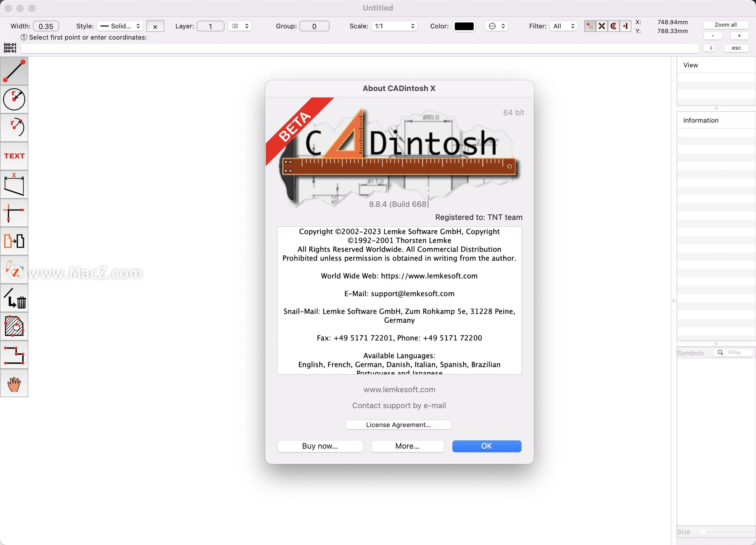Click Contact support by e-mail
Viewport: 756px width, 545px height.
pyautogui.click(x=399, y=405)
